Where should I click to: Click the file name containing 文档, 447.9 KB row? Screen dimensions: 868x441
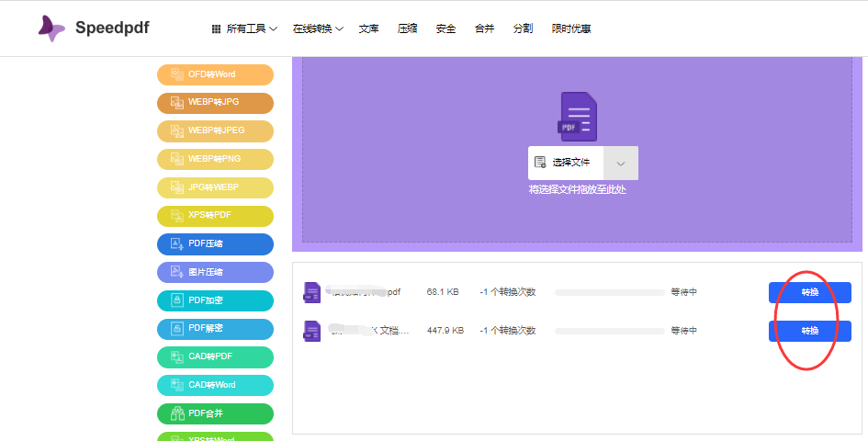(x=367, y=331)
